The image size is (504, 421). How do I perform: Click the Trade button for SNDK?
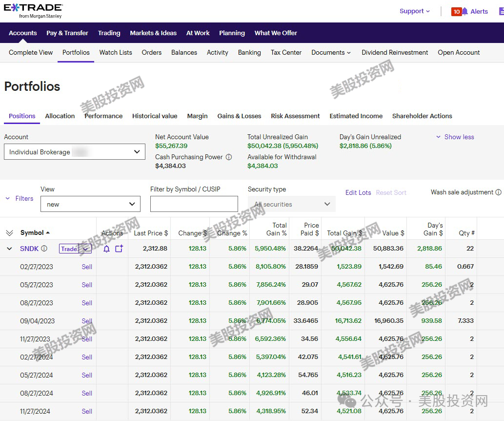(69, 249)
